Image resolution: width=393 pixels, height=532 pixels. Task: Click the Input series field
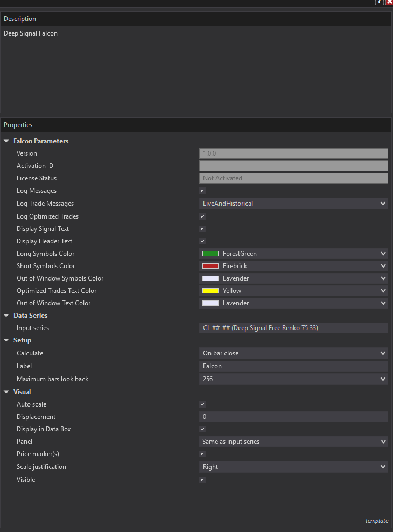tap(293, 328)
